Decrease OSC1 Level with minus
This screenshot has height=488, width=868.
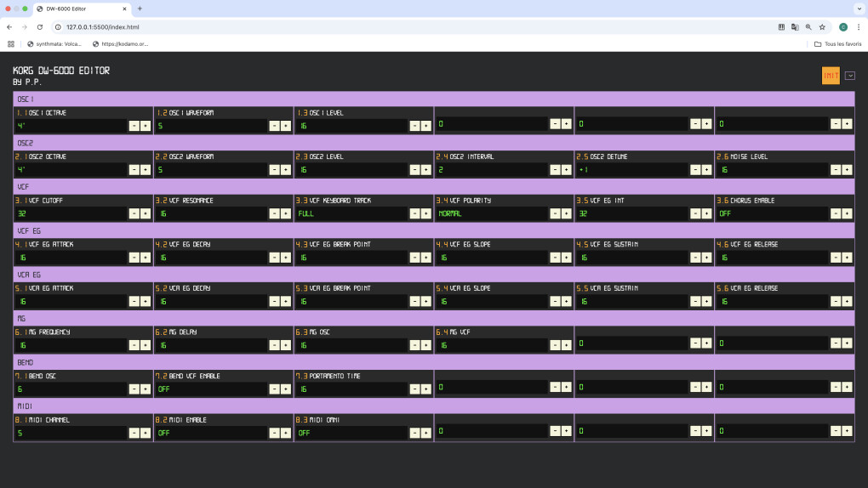pyautogui.click(x=414, y=126)
